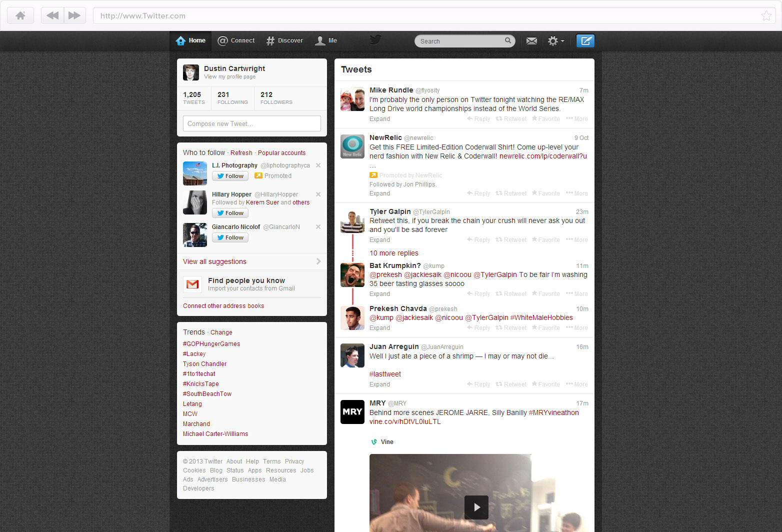The image size is (782, 532).
Task: View the 1,205 Tweets count
Action: point(193,97)
